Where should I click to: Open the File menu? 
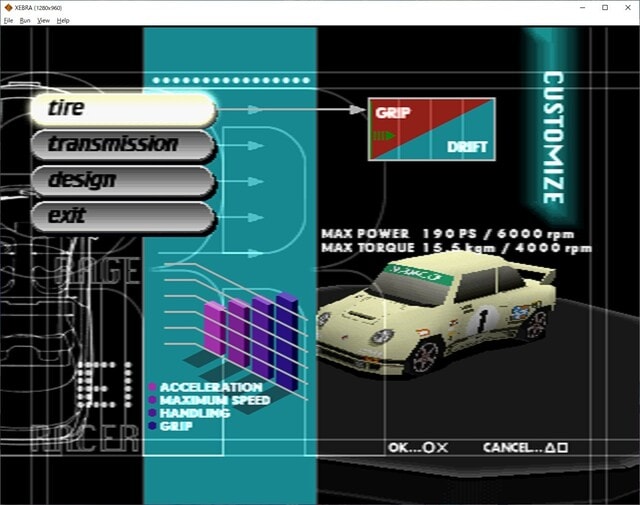pos(8,20)
